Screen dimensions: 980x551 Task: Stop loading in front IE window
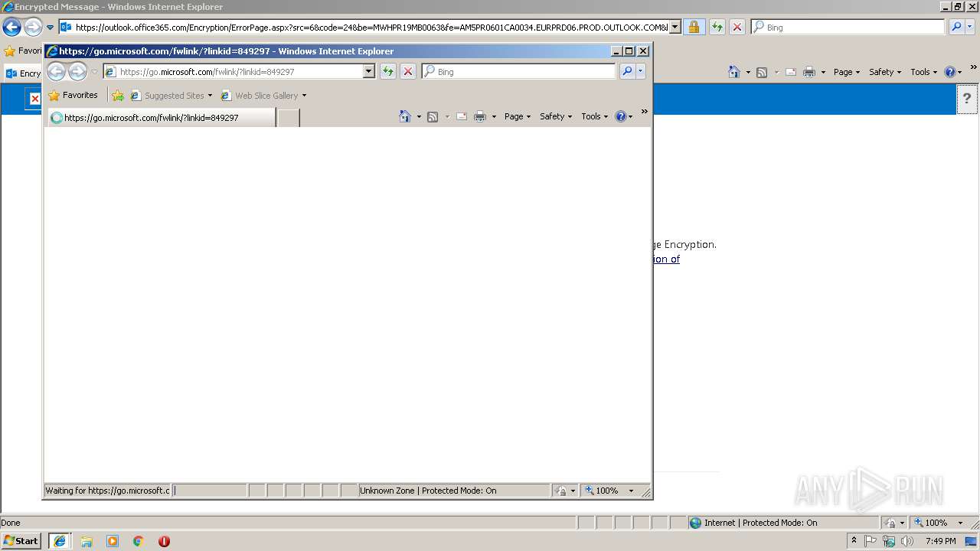408,71
